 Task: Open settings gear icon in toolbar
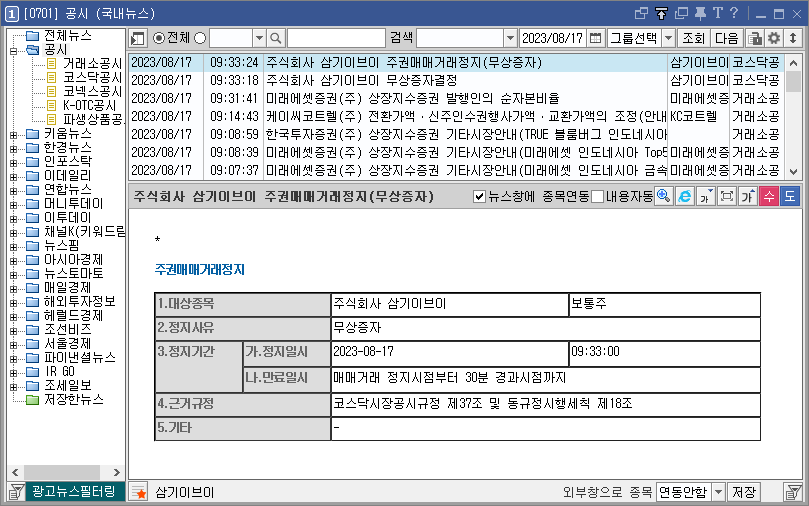774,38
